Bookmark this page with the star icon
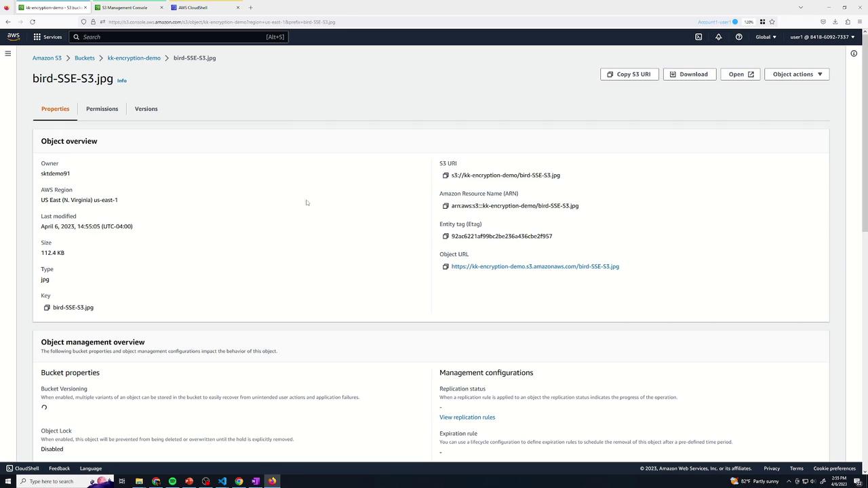This screenshot has height=488, width=868. 772,22
